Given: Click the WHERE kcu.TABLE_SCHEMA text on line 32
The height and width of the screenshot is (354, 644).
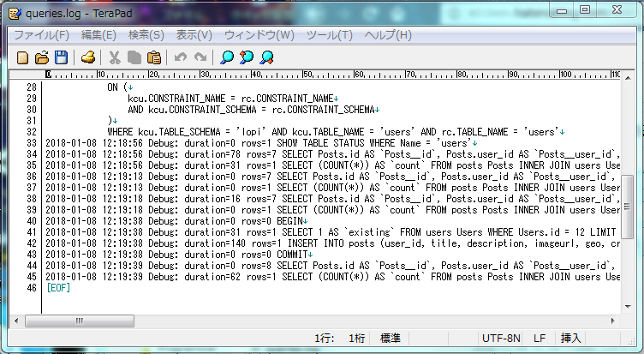Looking at the screenshot, I should pyautogui.click(x=164, y=132).
